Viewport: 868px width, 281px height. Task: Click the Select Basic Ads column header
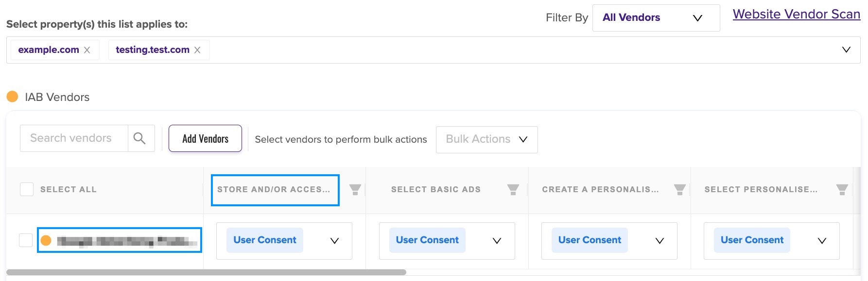pyautogui.click(x=435, y=190)
